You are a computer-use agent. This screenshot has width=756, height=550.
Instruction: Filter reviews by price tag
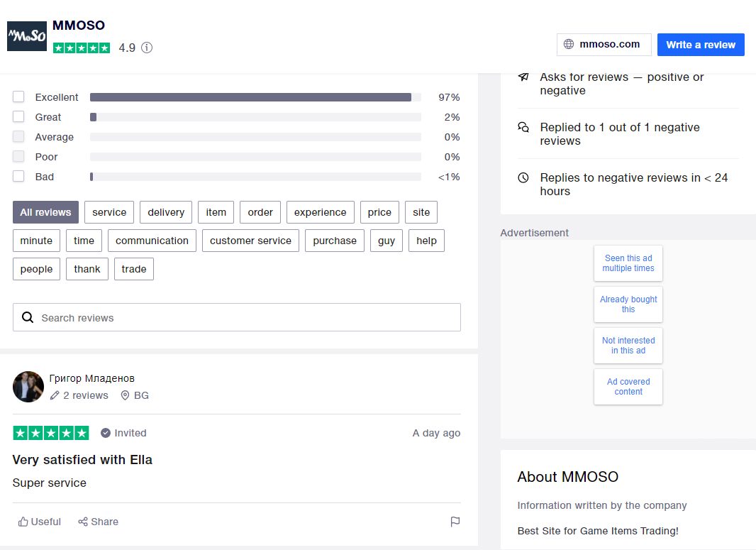[379, 212]
